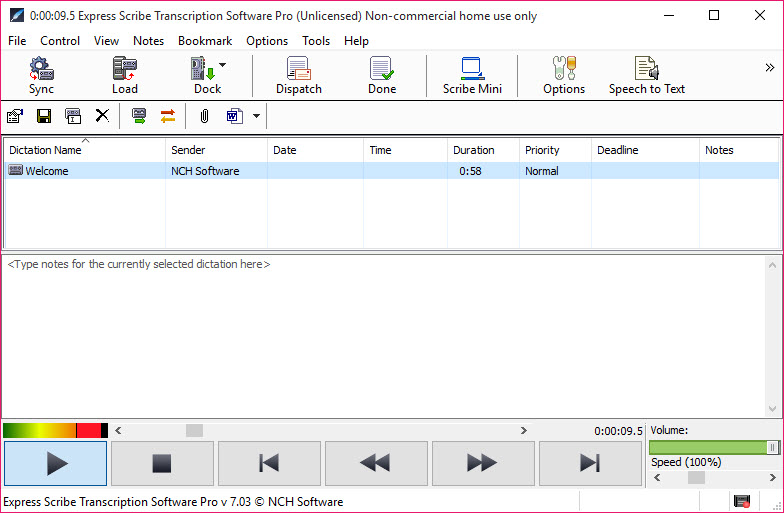
Task: Click the status bar recorder icon
Action: pos(742,501)
